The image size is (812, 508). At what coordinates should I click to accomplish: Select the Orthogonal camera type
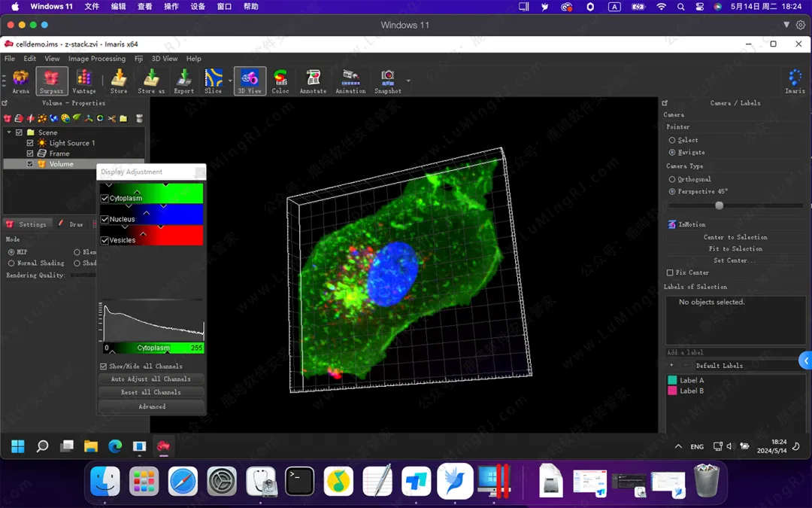(672, 179)
